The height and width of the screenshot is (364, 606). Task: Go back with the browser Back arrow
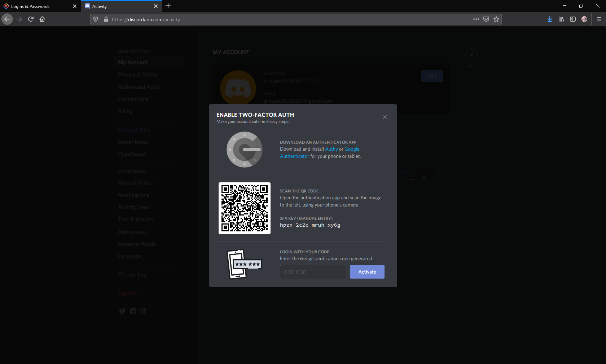coord(7,19)
